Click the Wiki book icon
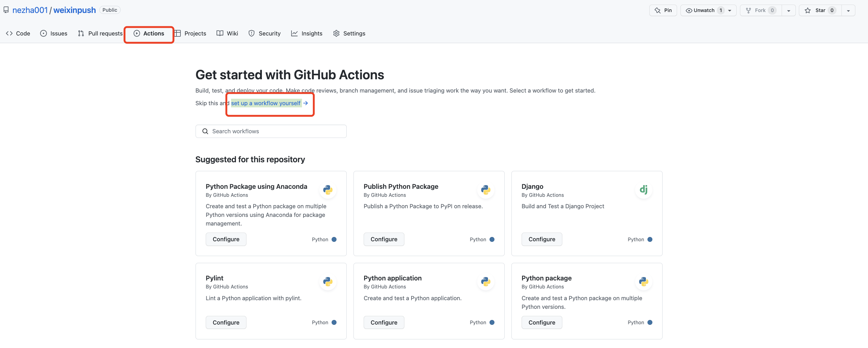 pyautogui.click(x=220, y=33)
